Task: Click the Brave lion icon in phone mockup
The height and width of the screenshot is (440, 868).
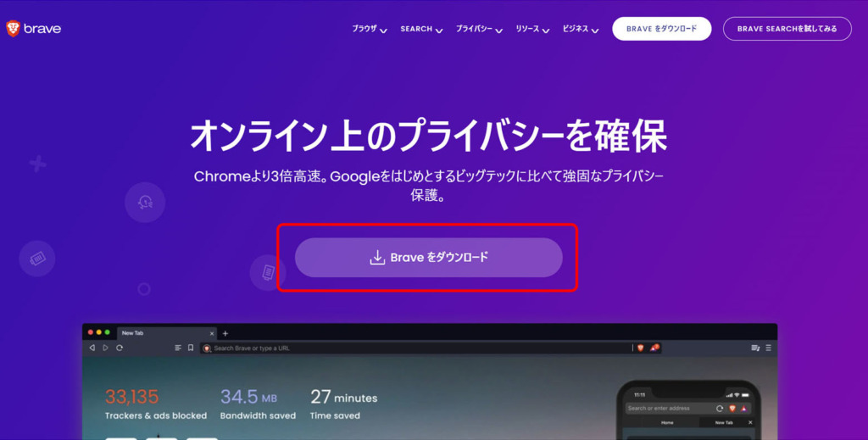Action: click(x=732, y=409)
